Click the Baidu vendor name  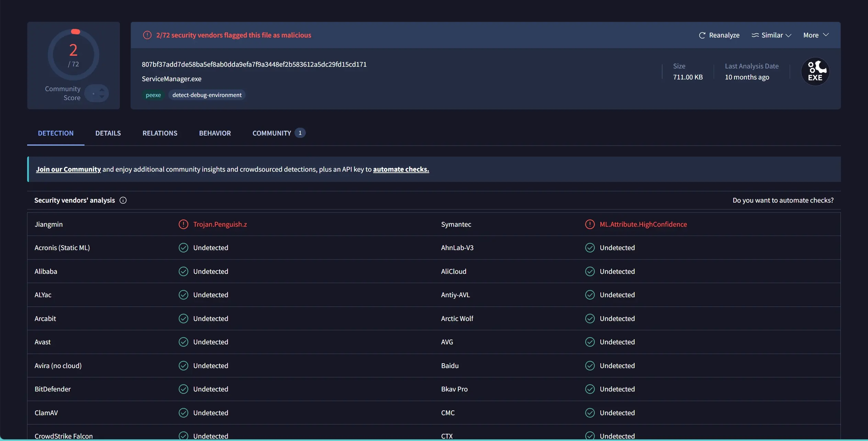pyautogui.click(x=450, y=366)
